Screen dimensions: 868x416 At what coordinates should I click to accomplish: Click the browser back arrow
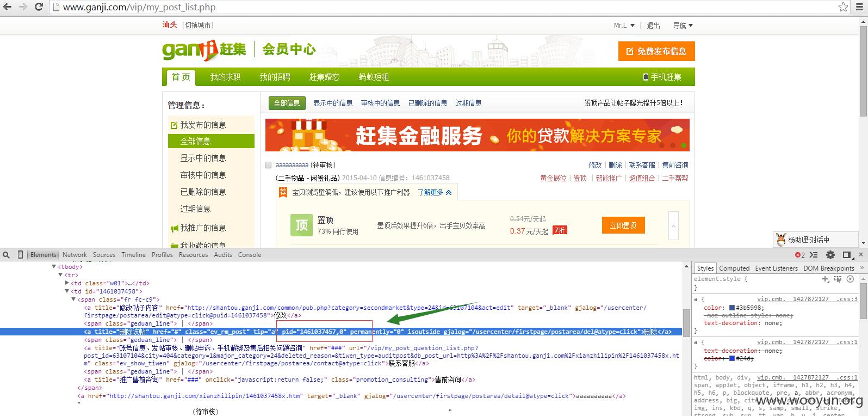click(x=8, y=7)
